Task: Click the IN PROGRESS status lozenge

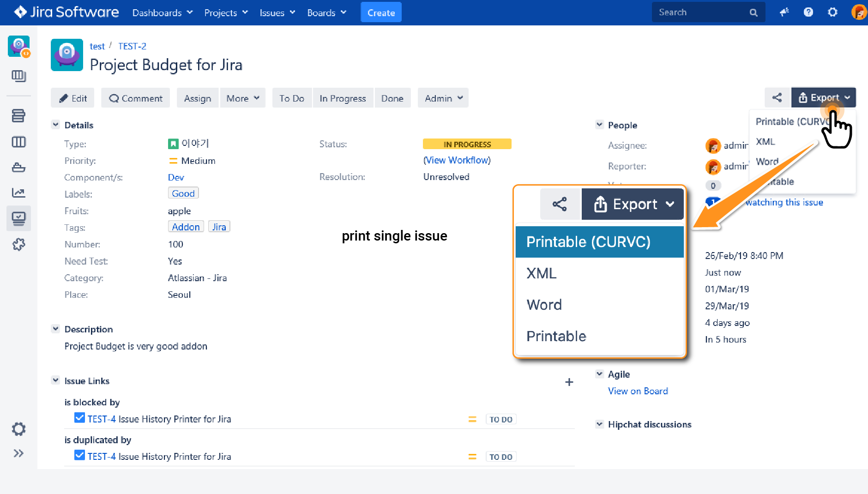Action: pyautogui.click(x=467, y=144)
